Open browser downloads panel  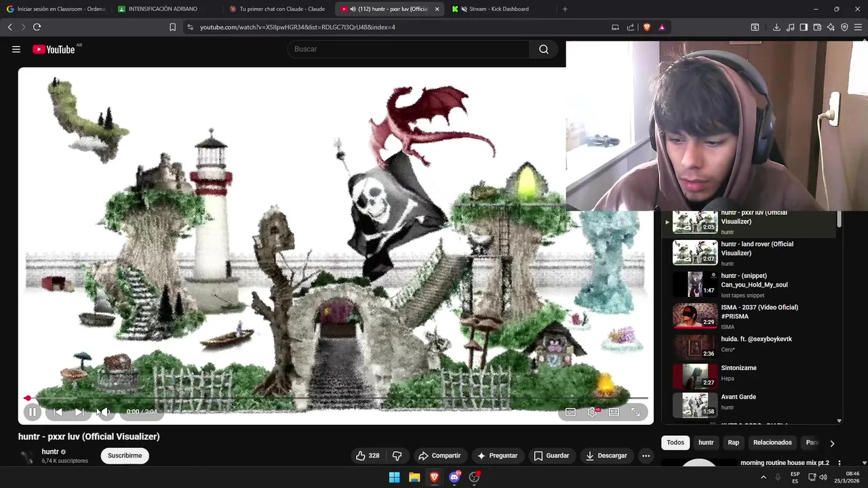(776, 27)
